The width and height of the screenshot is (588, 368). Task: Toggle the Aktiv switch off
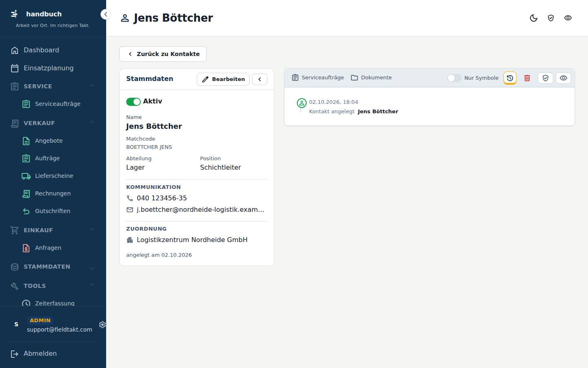(x=134, y=102)
